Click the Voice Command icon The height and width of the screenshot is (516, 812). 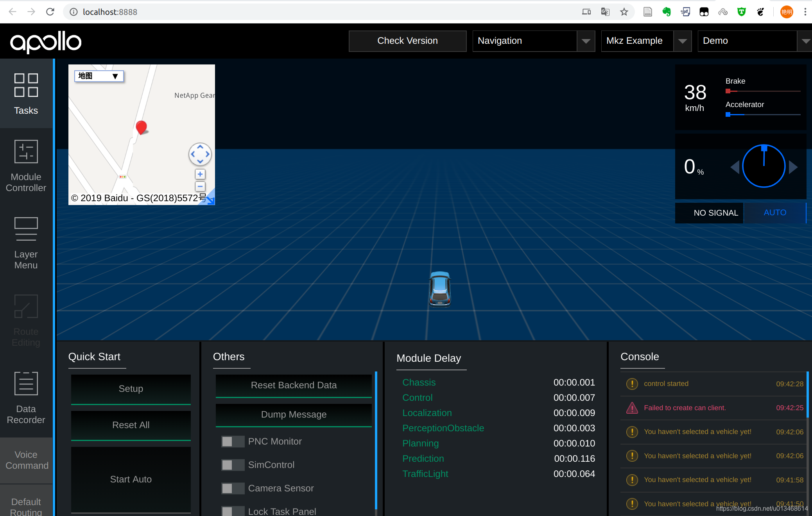point(26,460)
